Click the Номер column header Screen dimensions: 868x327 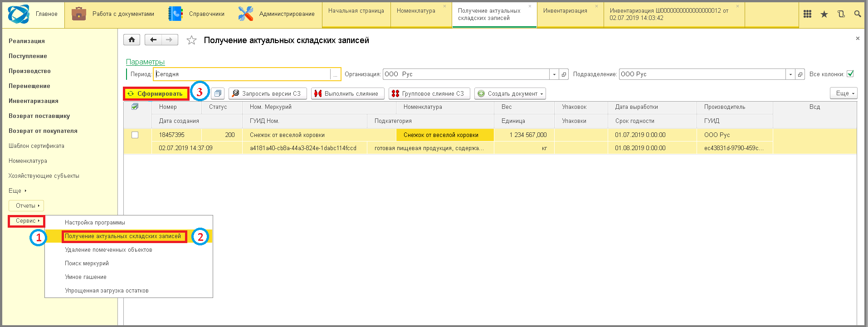[177, 107]
